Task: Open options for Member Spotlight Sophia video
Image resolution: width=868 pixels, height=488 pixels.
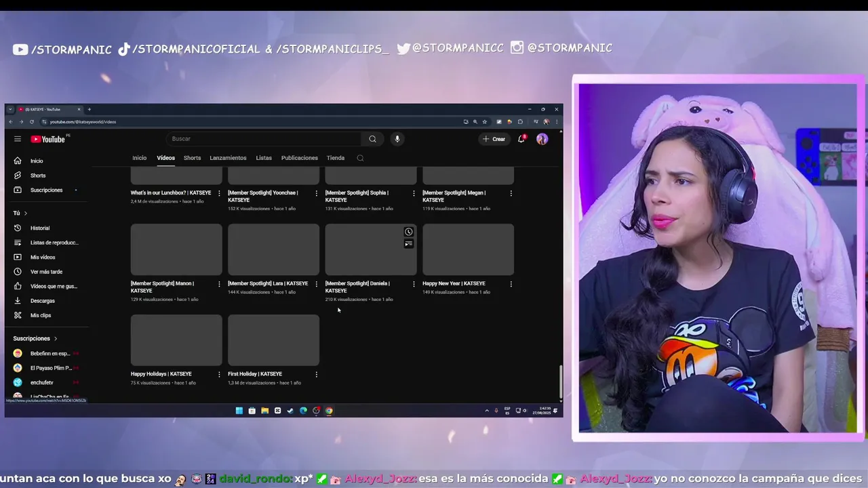Action: pyautogui.click(x=414, y=193)
